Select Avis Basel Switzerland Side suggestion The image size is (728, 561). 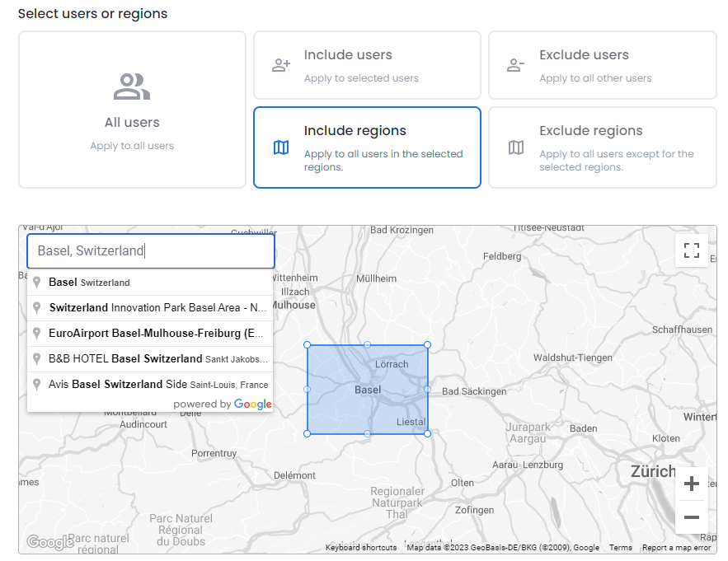(x=150, y=384)
